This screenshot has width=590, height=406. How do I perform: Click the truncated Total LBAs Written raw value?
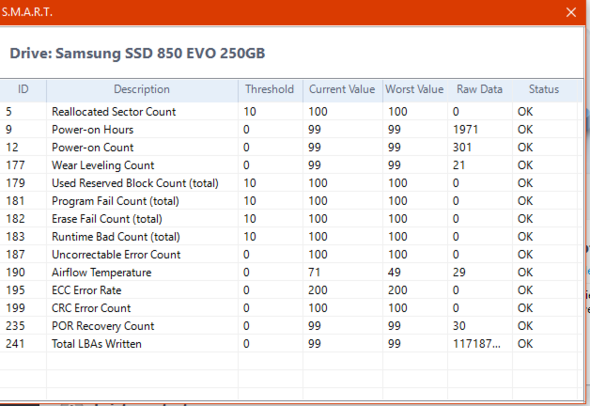pos(477,344)
